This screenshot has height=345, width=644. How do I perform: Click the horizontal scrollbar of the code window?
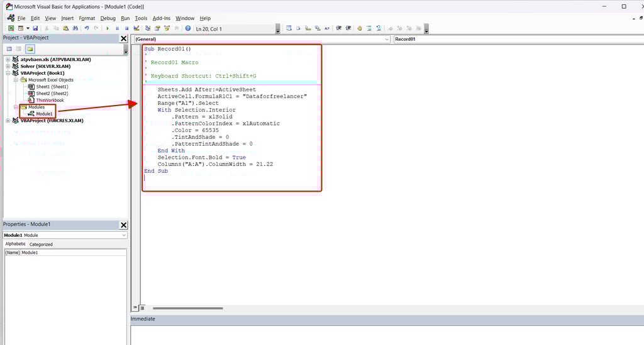(187, 308)
